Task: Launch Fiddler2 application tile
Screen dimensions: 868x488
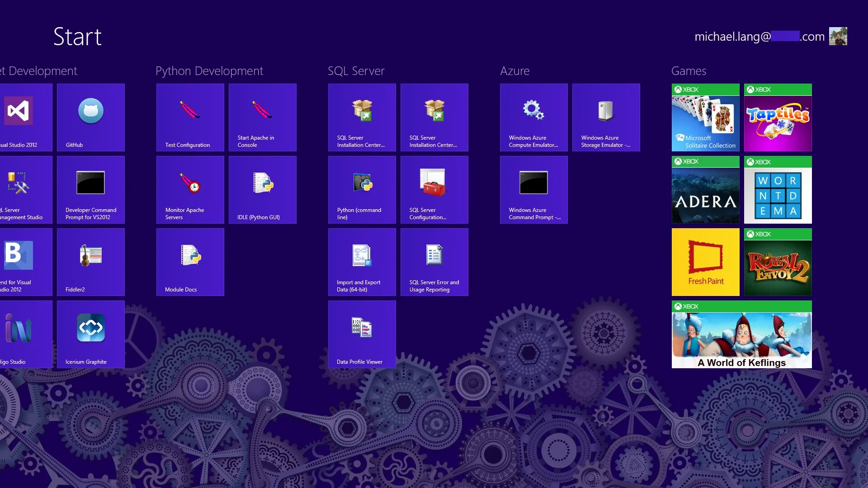Action: click(x=90, y=262)
